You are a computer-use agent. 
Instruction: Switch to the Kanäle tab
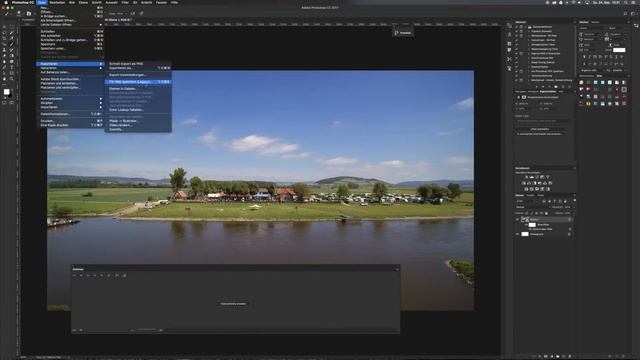pyautogui.click(x=530, y=195)
